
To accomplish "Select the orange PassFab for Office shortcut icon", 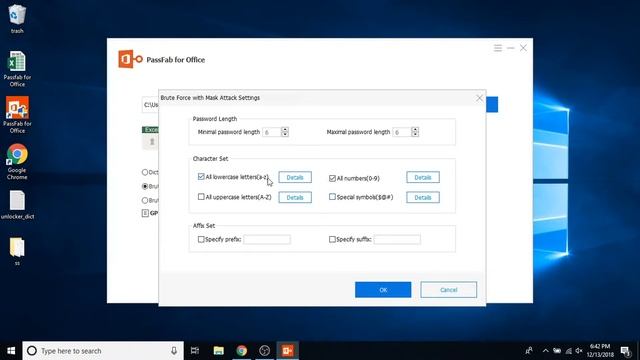I will point(17,115).
